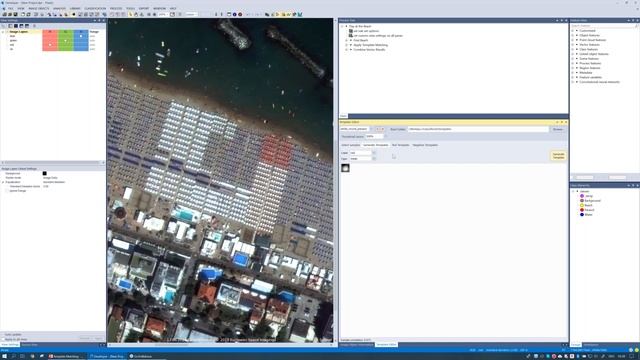Image resolution: width=640 pixels, height=360 pixels.
Task: Toggle auto-hide pin on Template Editor panel
Action: tap(561, 122)
